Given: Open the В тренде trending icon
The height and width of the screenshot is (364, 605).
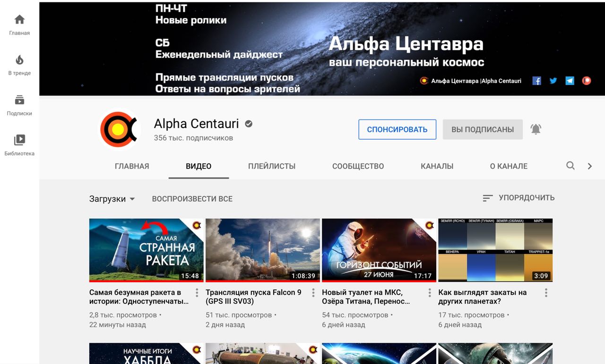Looking at the screenshot, I should (19, 59).
